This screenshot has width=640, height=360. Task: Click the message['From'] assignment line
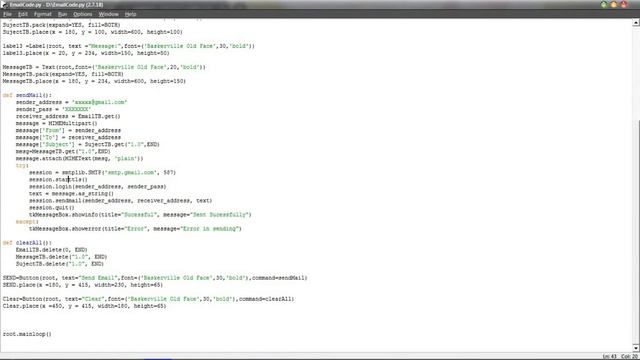(68, 130)
